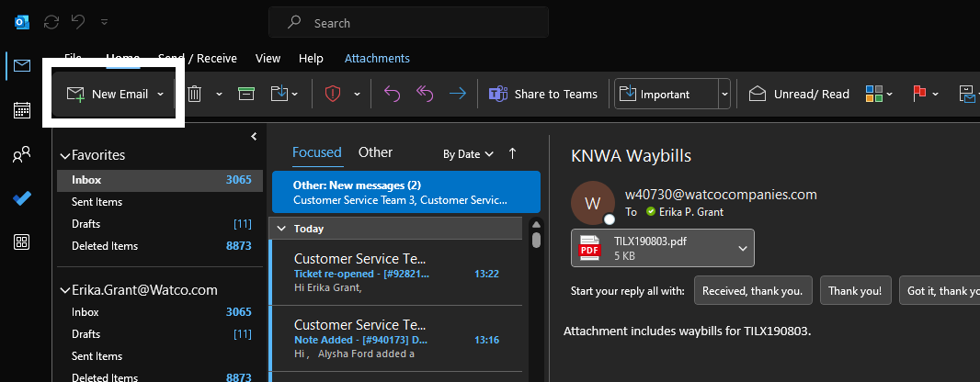Image resolution: width=980 pixels, height=382 pixels.
Task: Archive the selected message
Action: [246, 95]
